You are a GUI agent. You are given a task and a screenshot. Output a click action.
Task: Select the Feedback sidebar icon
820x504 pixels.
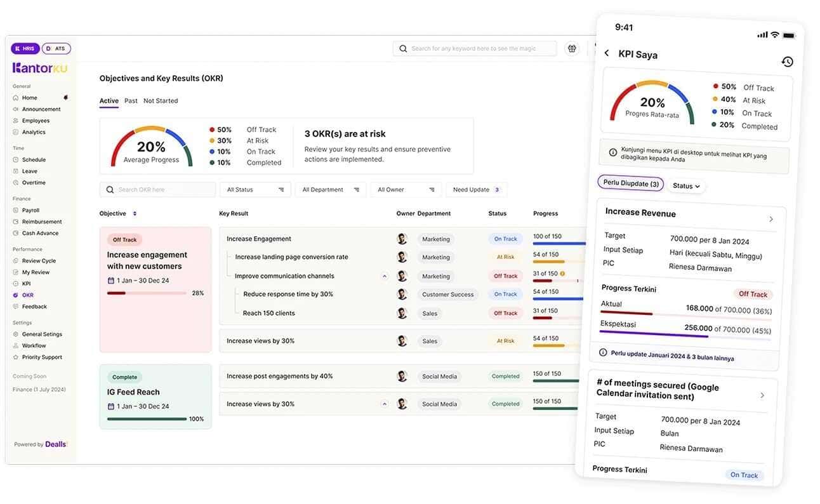click(16, 307)
